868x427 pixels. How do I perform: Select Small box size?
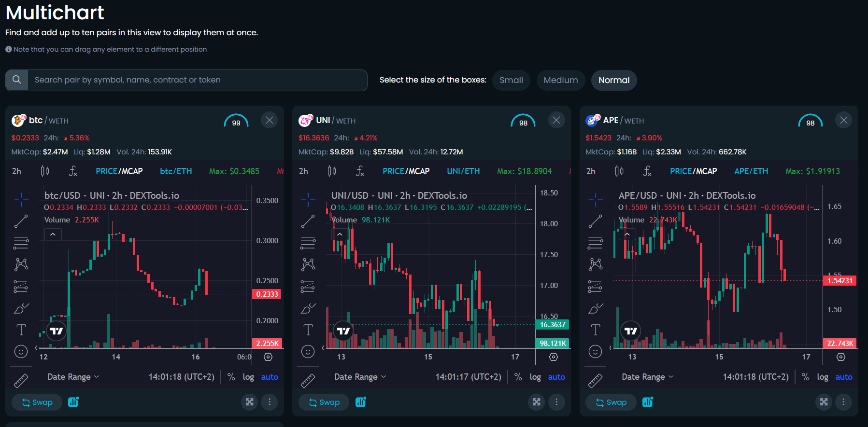(511, 80)
